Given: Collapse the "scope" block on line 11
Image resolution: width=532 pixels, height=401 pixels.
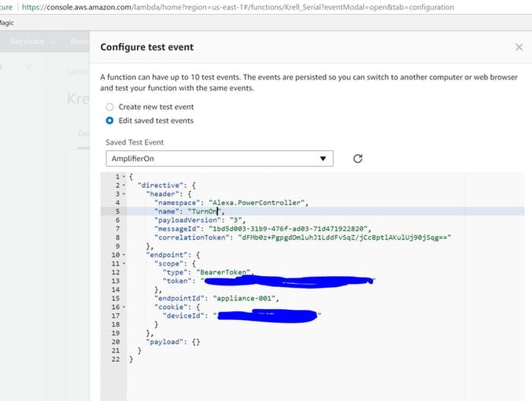Looking at the screenshot, I should click(124, 263).
